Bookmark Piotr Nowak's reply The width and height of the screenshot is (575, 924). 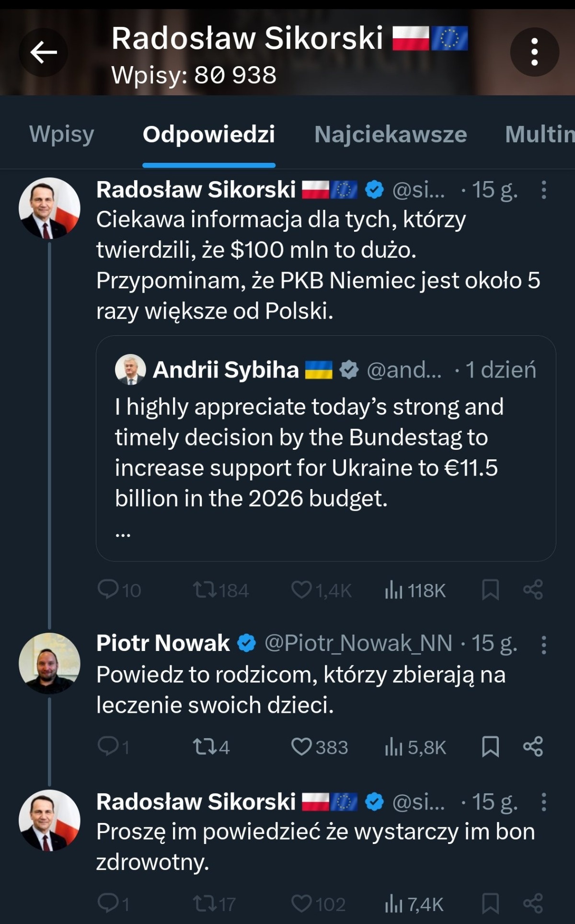click(x=490, y=747)
